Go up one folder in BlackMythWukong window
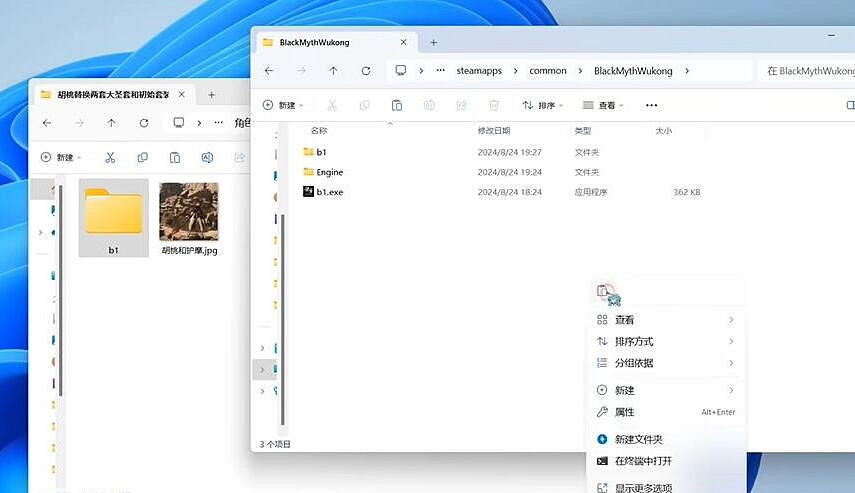 point(333,71)
